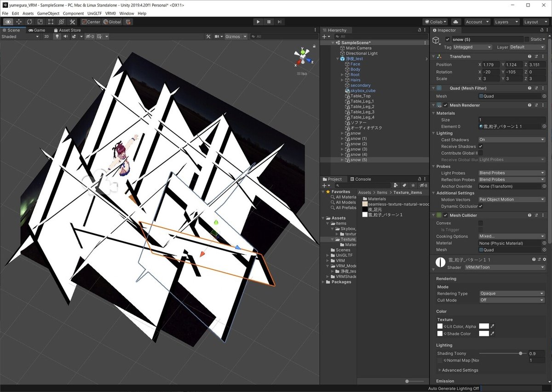This screenshot has width=552, height=392.
Task: Toggle Global handle rotation button
Action: point(112,22)
